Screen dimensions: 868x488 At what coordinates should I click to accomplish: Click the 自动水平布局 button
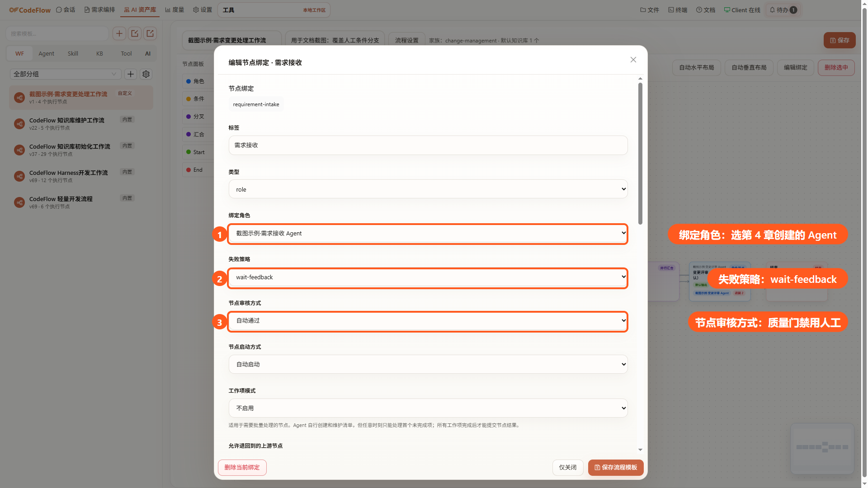pyautogui.click(x=697, y=68)
